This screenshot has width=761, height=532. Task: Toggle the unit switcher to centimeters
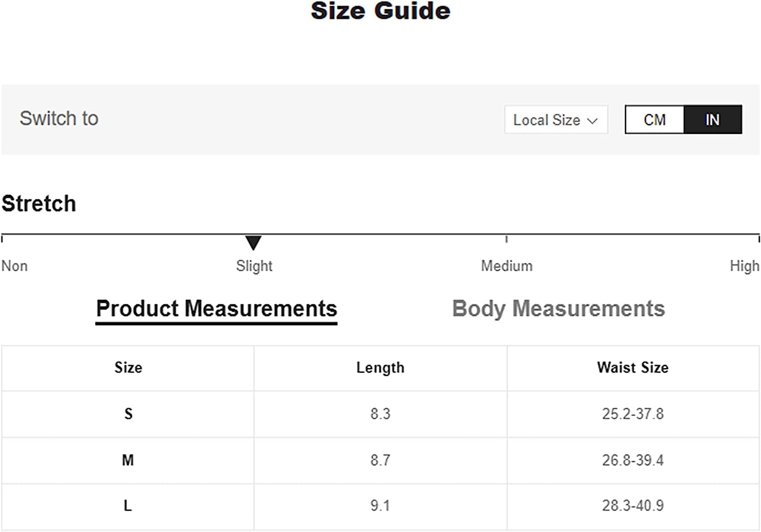click(654, 120)
